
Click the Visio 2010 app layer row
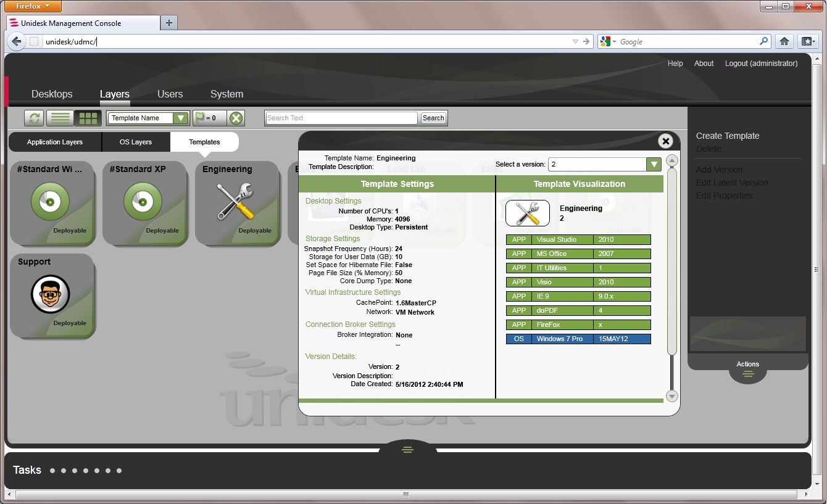578,282
